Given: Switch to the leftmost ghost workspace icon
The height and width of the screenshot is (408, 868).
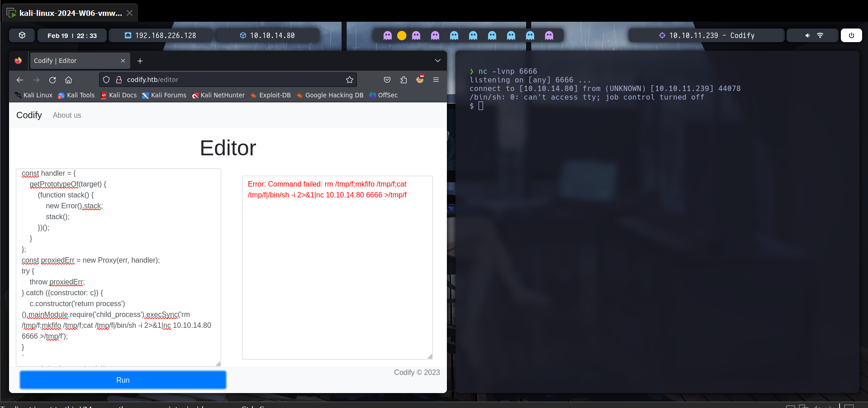Looking at the screenshot, I should (x=388, y=35).
